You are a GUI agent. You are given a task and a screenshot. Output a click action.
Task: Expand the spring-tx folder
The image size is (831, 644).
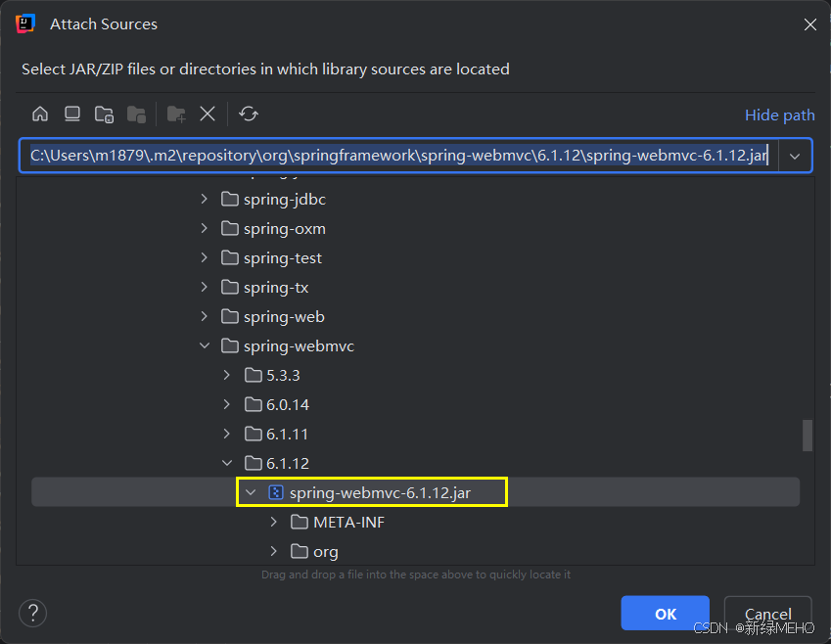click(x=205, y=288)
